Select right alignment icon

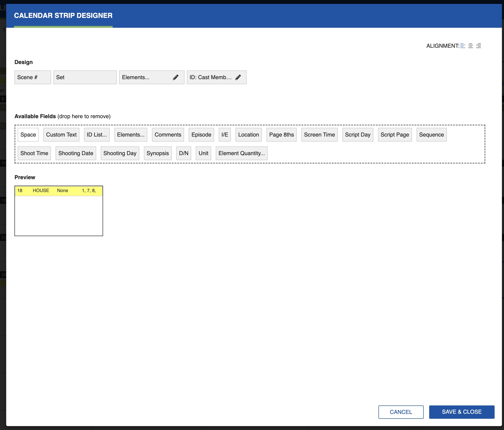[x=479, y=46]
